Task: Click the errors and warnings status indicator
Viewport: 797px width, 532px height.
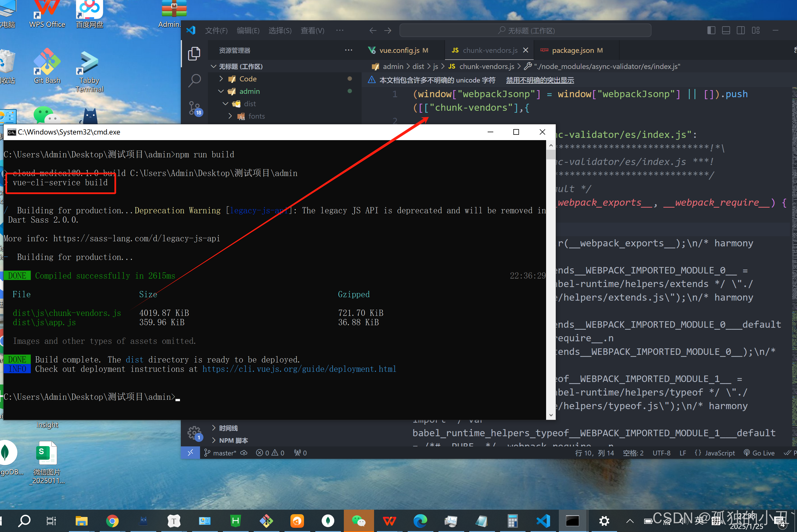Action: 270,453
